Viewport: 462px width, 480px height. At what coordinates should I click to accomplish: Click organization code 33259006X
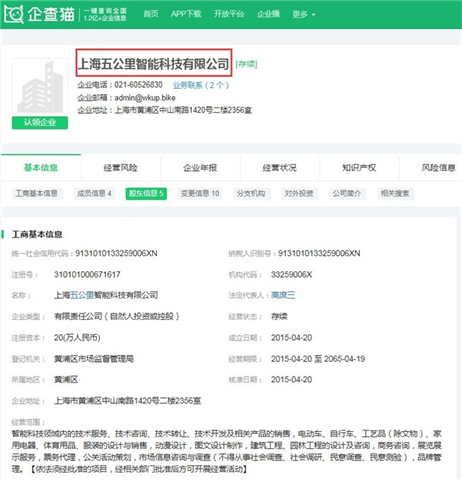pos(291,275)
